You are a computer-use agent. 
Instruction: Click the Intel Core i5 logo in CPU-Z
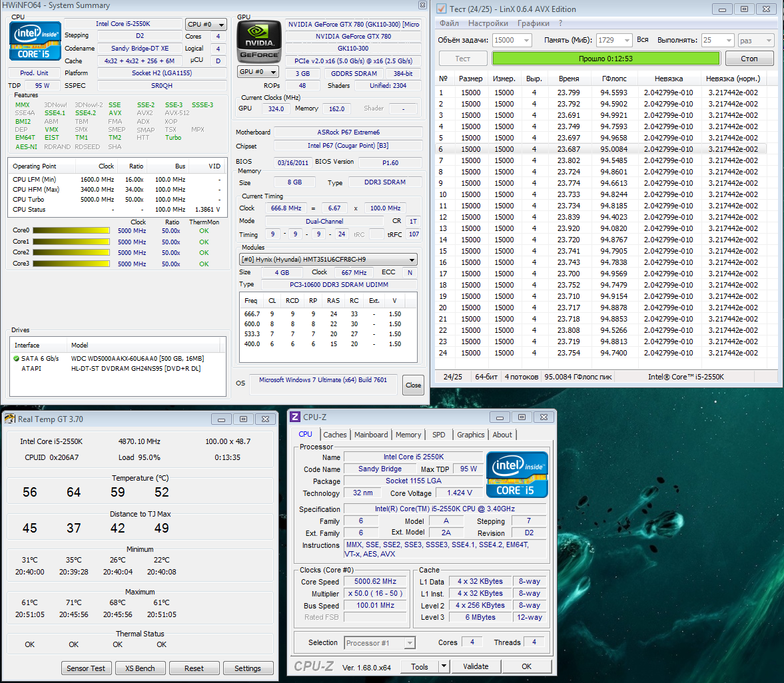[x=517, y=475]
